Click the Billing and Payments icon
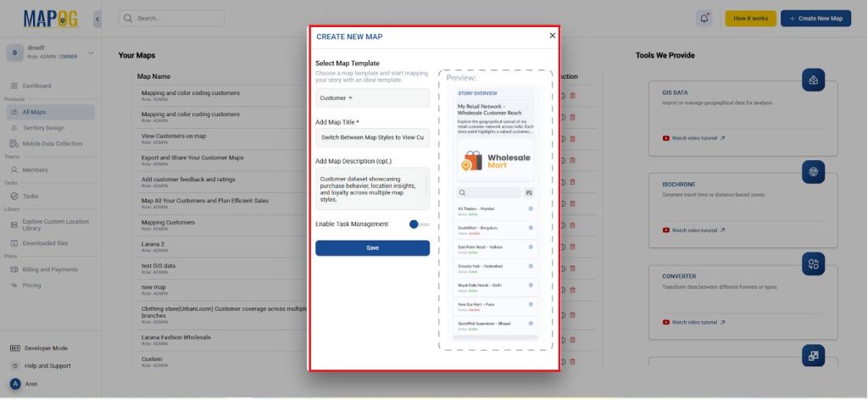This screenshot has height=400, width=868. pos(14,269)
